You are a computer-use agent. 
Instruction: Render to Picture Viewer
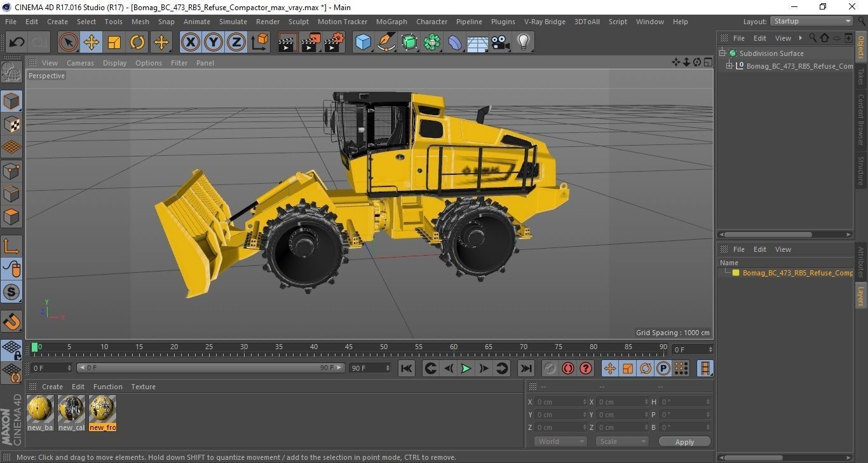click(x=311, y=43)
